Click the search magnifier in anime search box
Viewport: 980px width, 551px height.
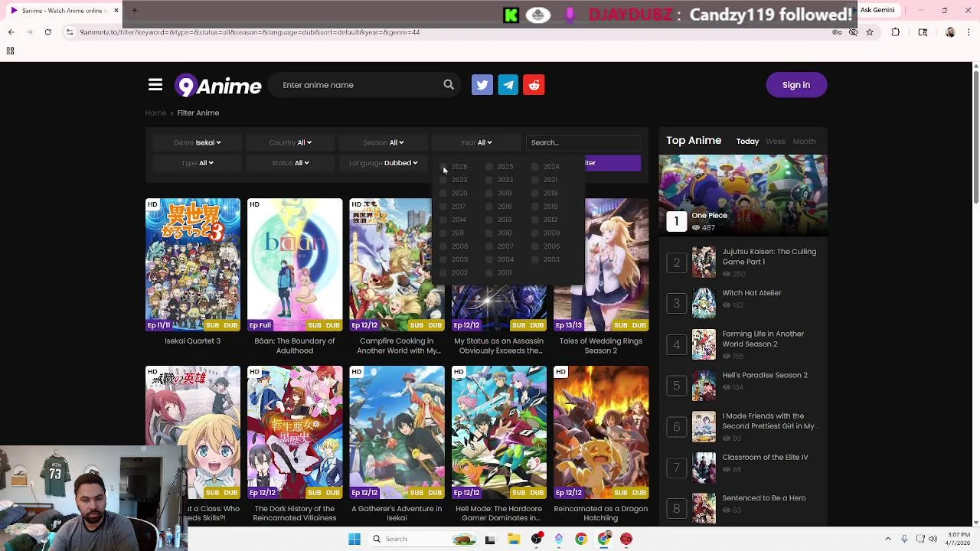pyautogui.click(x=449, y=85)
